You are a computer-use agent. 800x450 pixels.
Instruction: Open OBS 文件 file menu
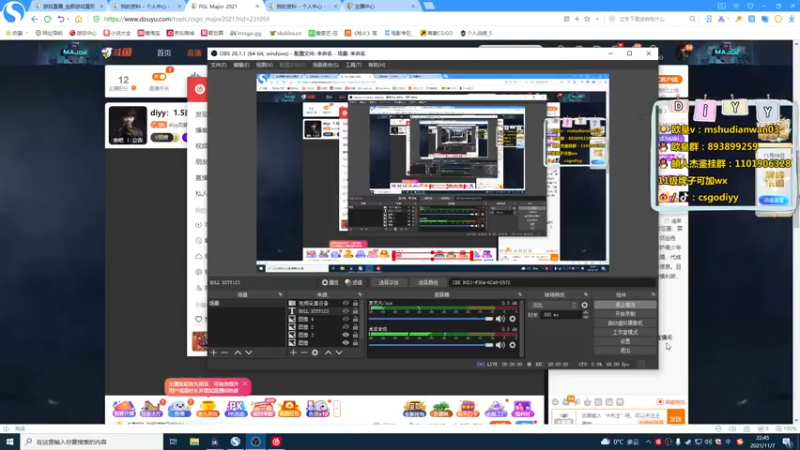click(x=218, y=65)
